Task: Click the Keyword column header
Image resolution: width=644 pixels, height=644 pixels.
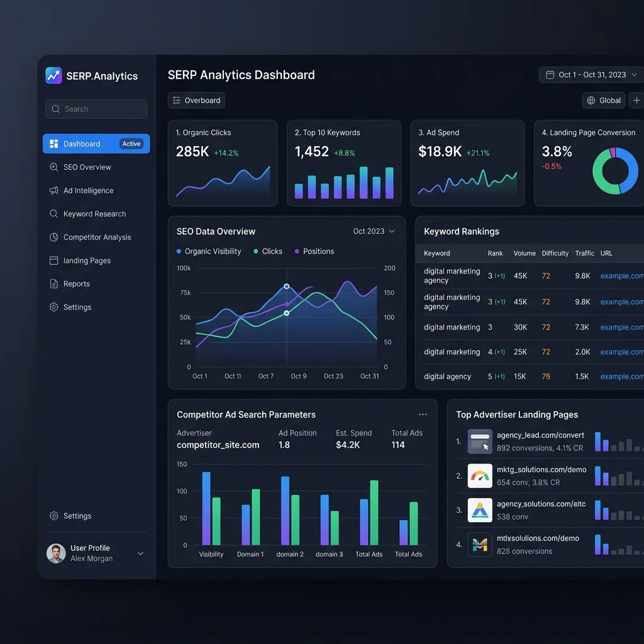Action: (436, 253)
